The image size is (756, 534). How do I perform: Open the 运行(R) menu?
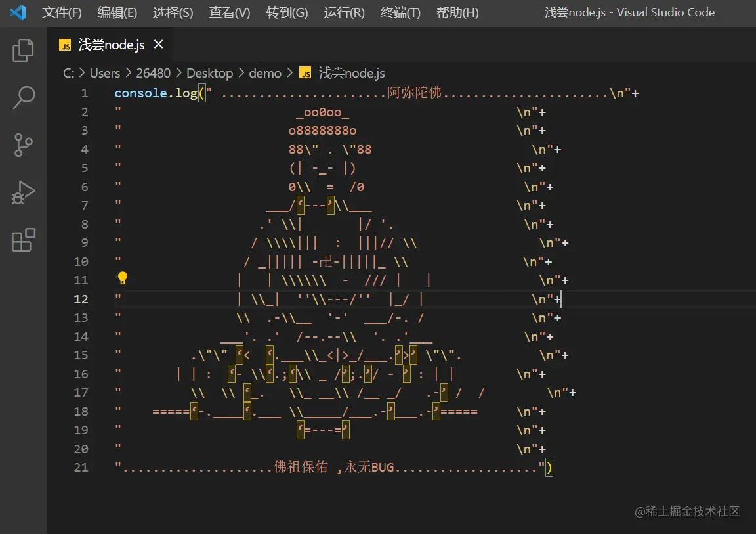click(344, 12)
